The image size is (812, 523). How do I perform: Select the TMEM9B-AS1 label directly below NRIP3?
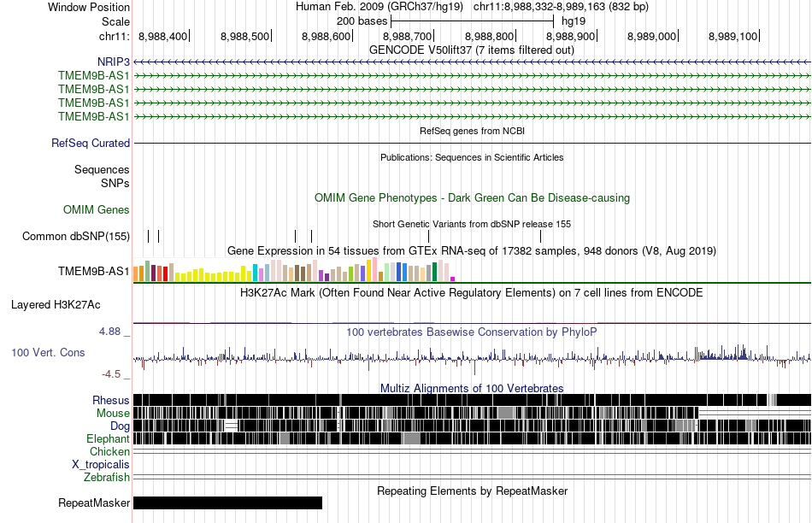pyautogui.click(x=94, y=75)
